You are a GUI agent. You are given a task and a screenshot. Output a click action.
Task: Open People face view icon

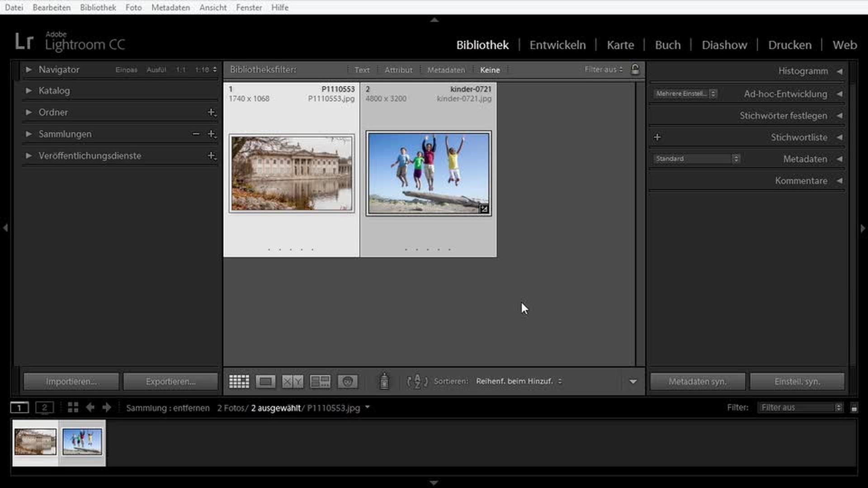(x=347, y=382)
